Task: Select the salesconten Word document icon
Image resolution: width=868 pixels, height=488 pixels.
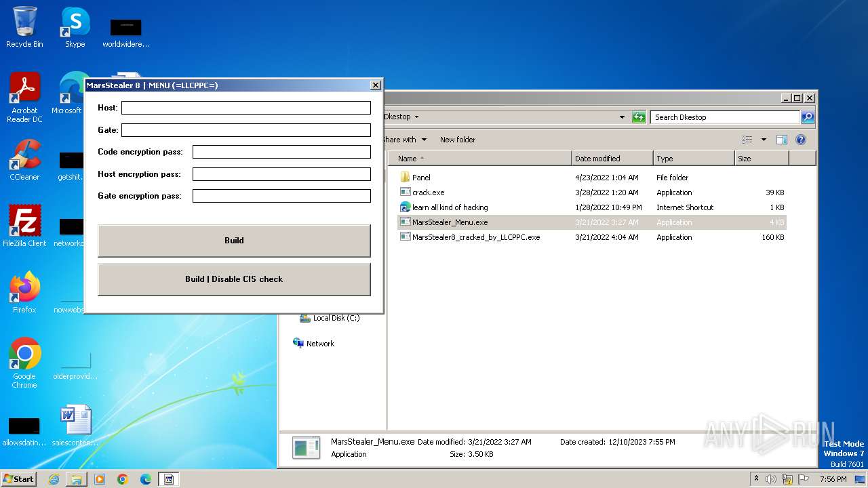Action: coord(75,426)
